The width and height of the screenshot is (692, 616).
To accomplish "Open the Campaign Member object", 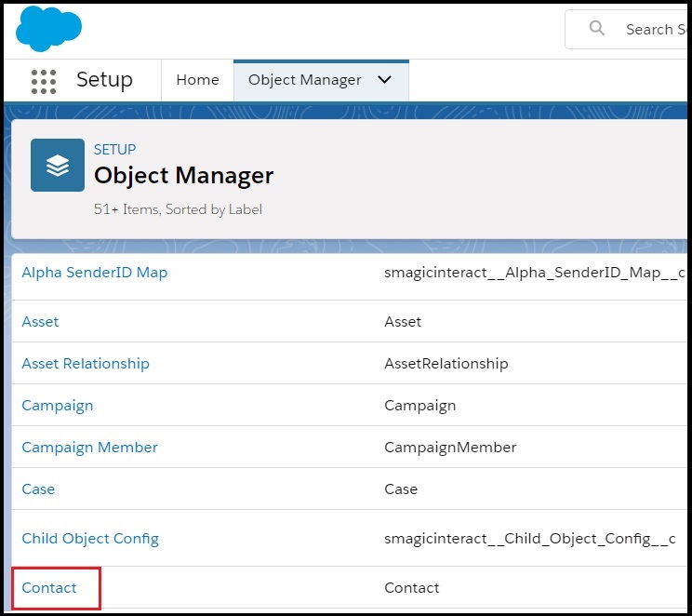I will click(x=89, y=448).
